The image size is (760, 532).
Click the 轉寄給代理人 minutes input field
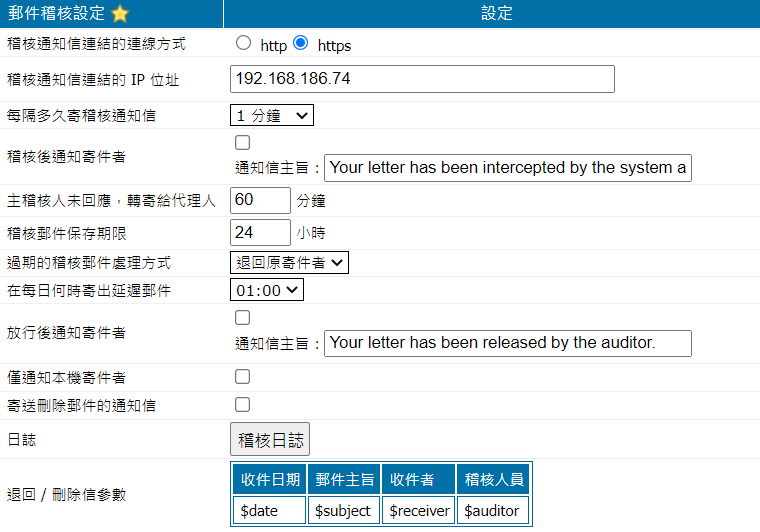[260, 200]
